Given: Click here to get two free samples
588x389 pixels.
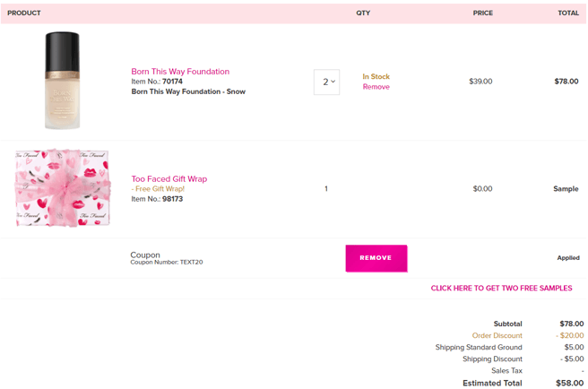Looking at the screenshot, I should pyautogui.click(x=501, y=288).
